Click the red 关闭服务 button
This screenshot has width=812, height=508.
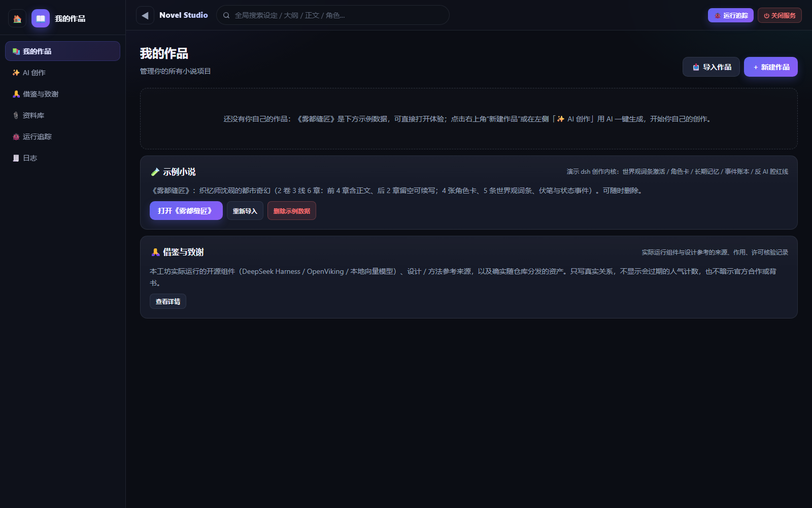click(x=780, y=15)
